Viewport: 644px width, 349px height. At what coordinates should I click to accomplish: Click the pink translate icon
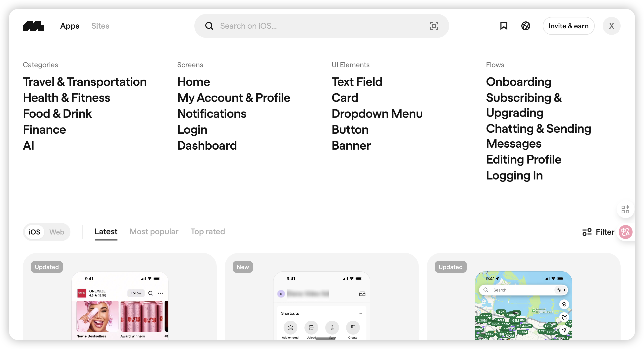[x=625, y=233]
